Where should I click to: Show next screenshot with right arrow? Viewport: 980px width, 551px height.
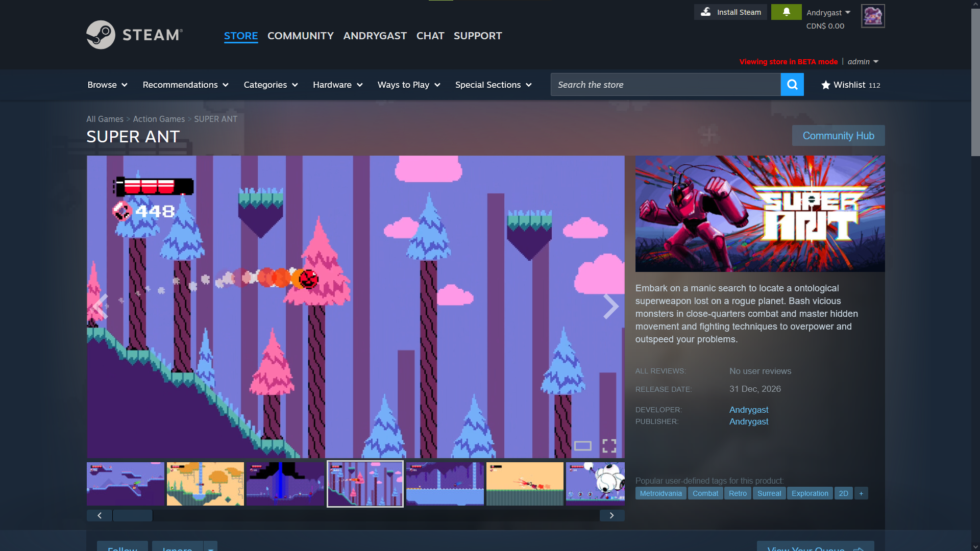click(x=610, y=307)
